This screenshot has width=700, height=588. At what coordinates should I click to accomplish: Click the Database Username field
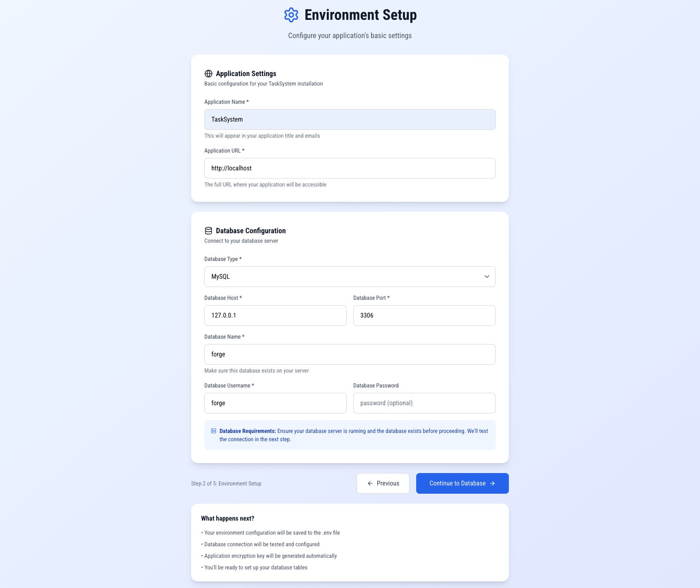tap(275, 403)
